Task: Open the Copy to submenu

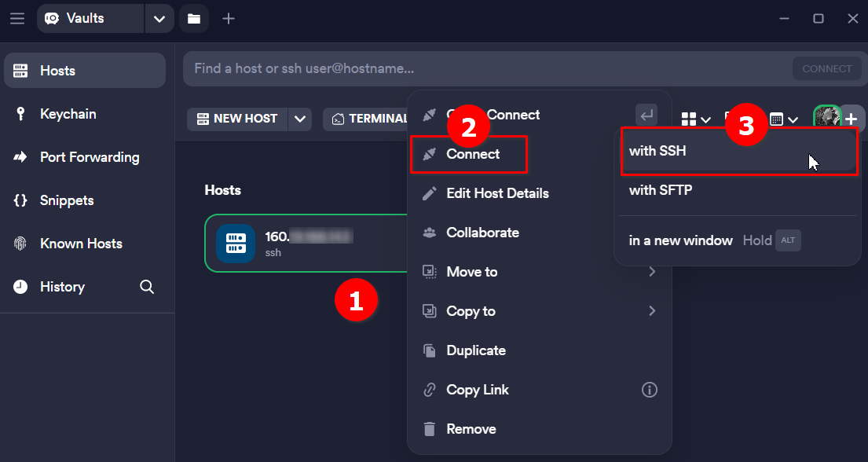Action: point(539,311)
